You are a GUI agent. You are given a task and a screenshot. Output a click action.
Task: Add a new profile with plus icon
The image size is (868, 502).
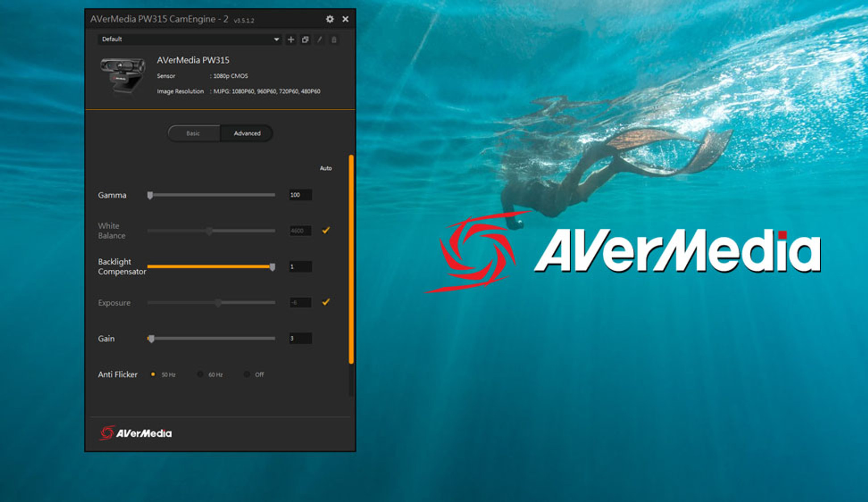tap(291, 39)
